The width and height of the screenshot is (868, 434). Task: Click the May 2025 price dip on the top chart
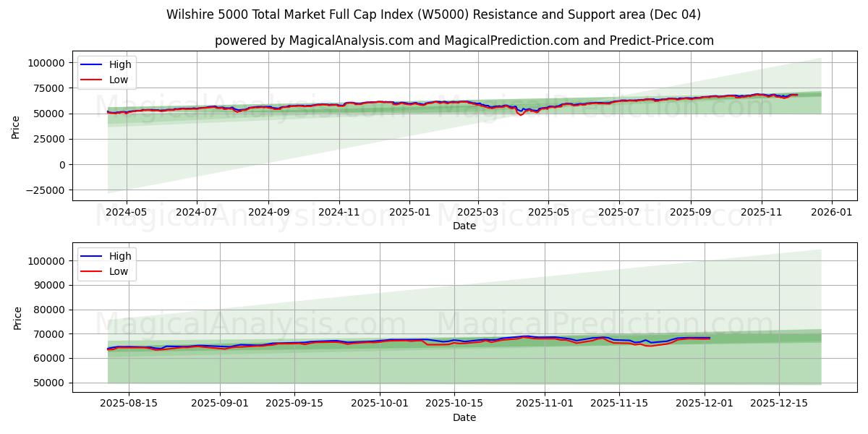(522, 114)
